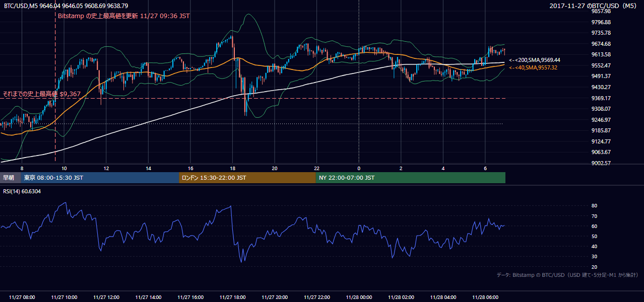Click price axis label 9613.58
Viewport: 644px width, 302px height.
coord(601,54)
